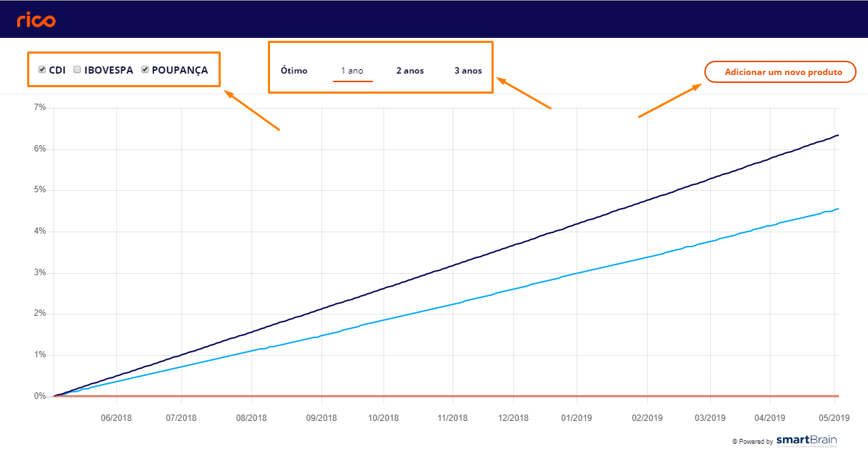Click the end of the dark navy line

tap(837, 135)
